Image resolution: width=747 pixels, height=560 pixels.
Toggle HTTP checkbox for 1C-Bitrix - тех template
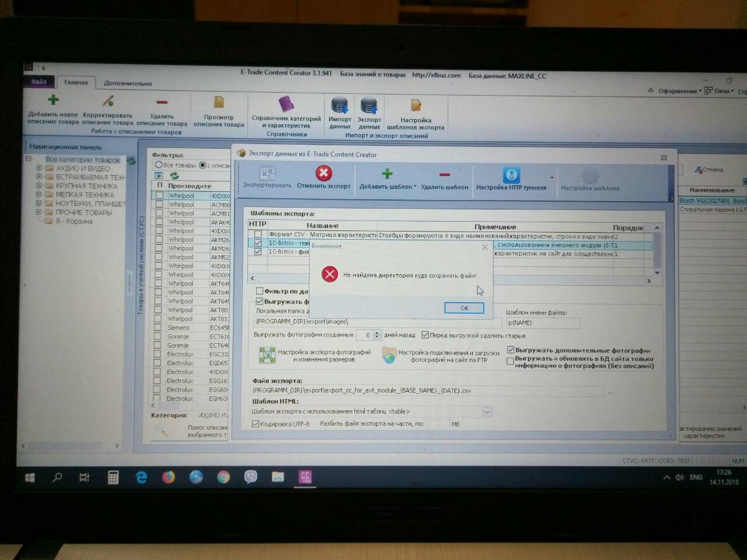coord(258,243)
